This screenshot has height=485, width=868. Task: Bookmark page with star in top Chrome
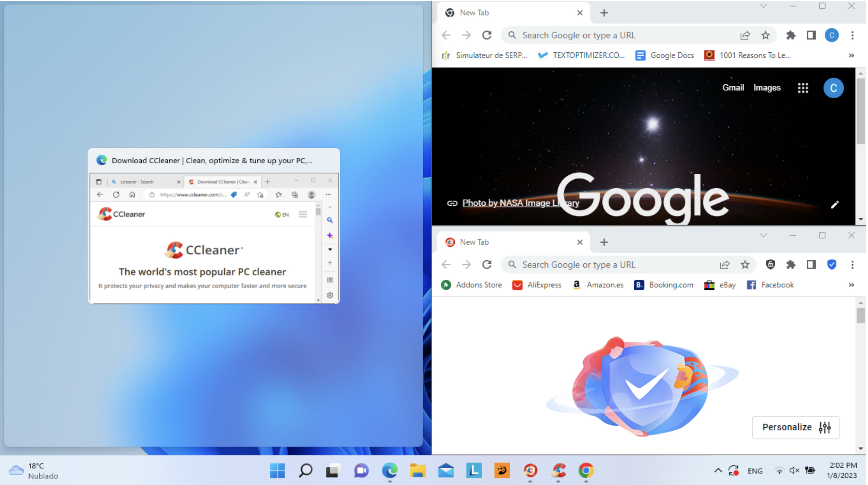pos(766,35)
